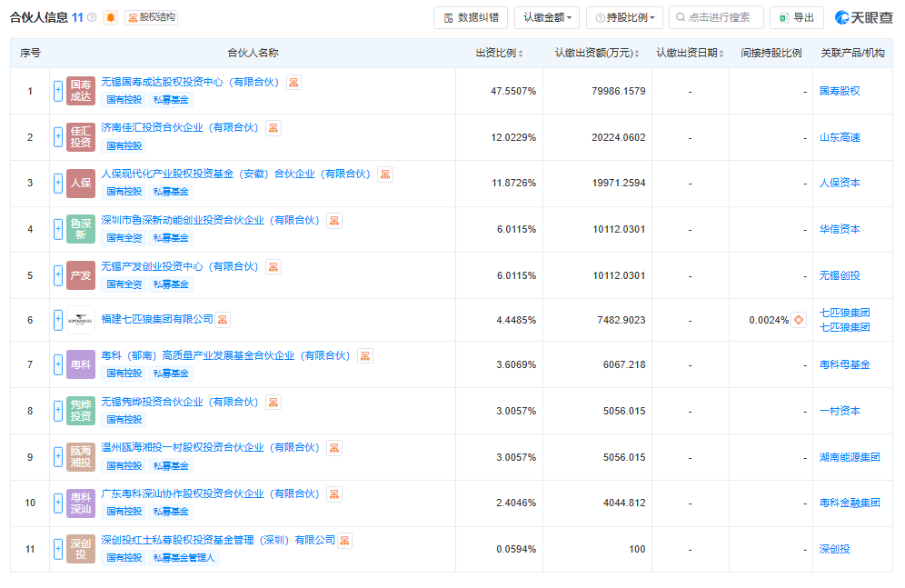This screenshot has width=905, height=588.
Task: Click the 天眼查 logo
Action: (x=862, y=16)
